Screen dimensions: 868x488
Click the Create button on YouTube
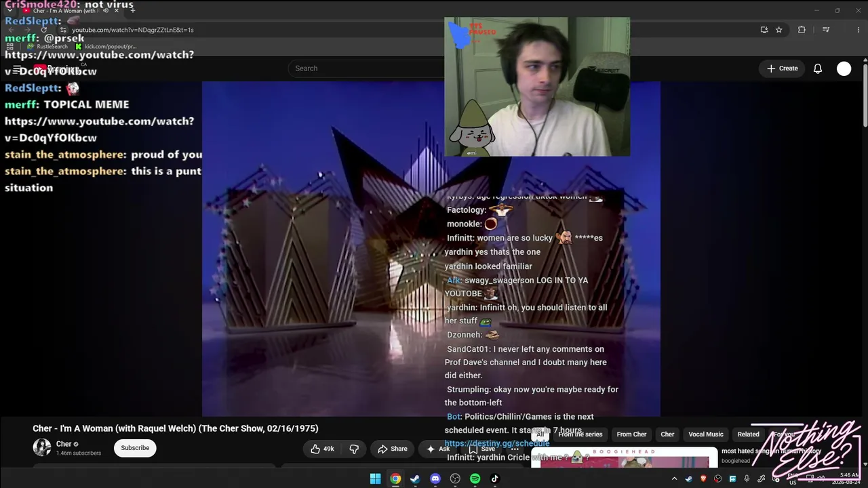click(x=783, y=68)
